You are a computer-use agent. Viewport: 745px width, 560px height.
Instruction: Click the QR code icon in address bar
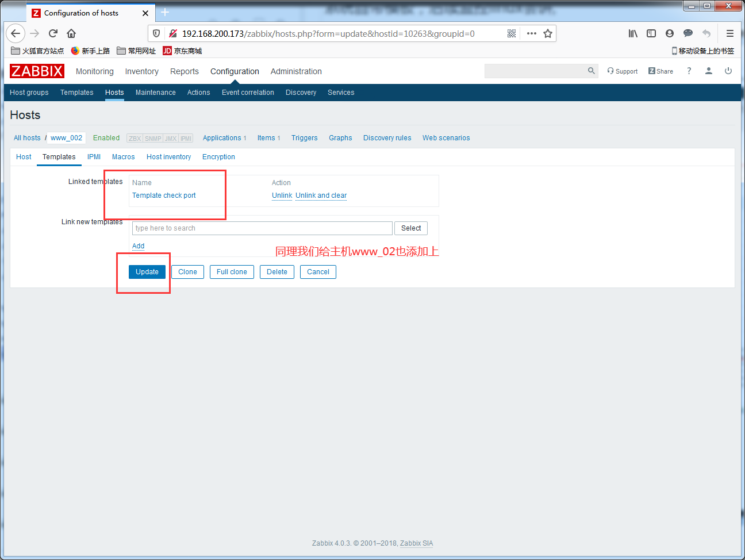tap(512, 33)
